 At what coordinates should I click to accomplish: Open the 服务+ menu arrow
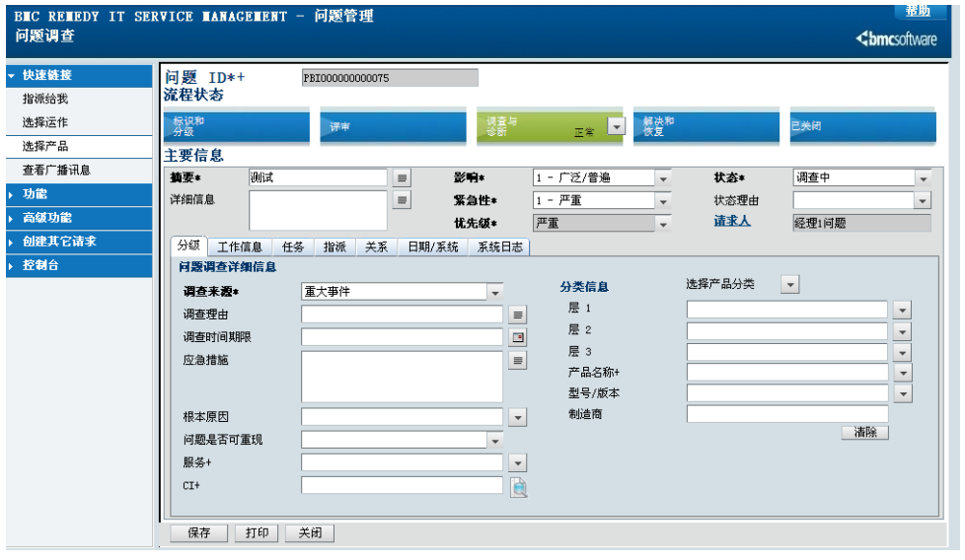pyautogui.click(x=518, y=462)
